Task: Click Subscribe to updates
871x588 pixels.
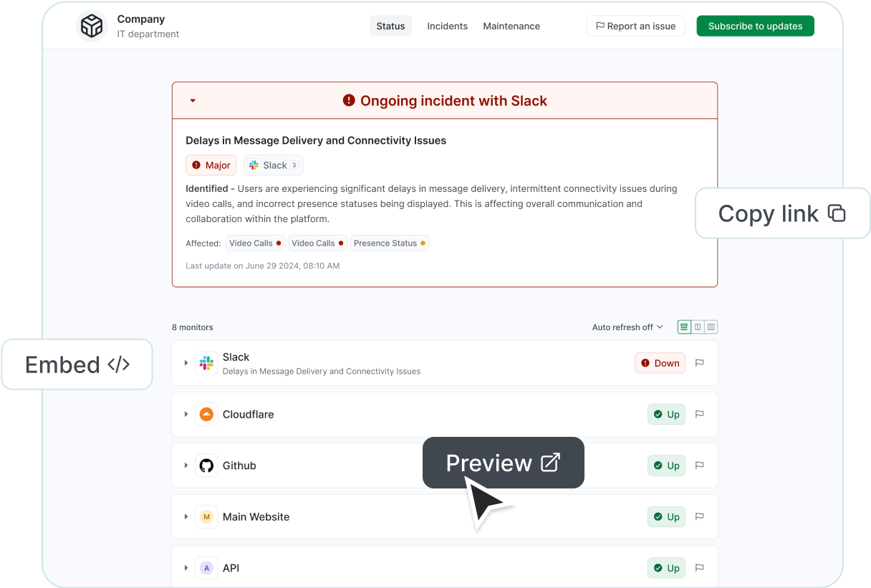Action: 755,26
